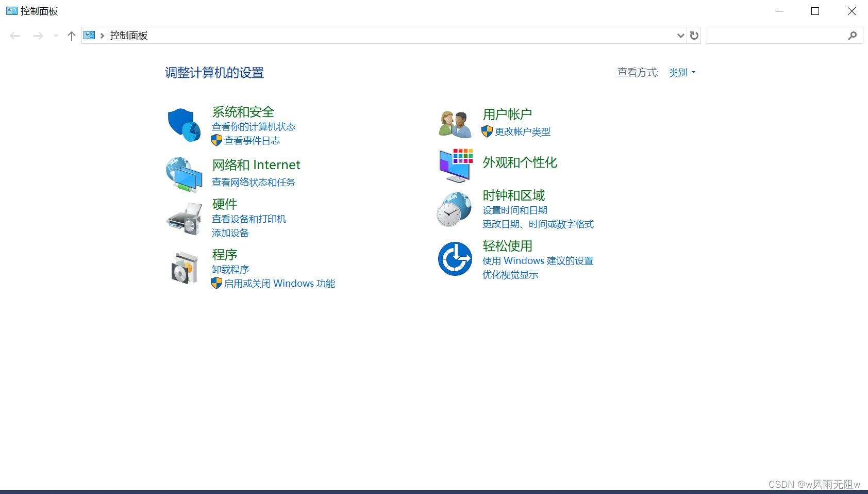Click the Network and Internet globe icon
This screenshot has height=494, width=868.
pos(184,174)
